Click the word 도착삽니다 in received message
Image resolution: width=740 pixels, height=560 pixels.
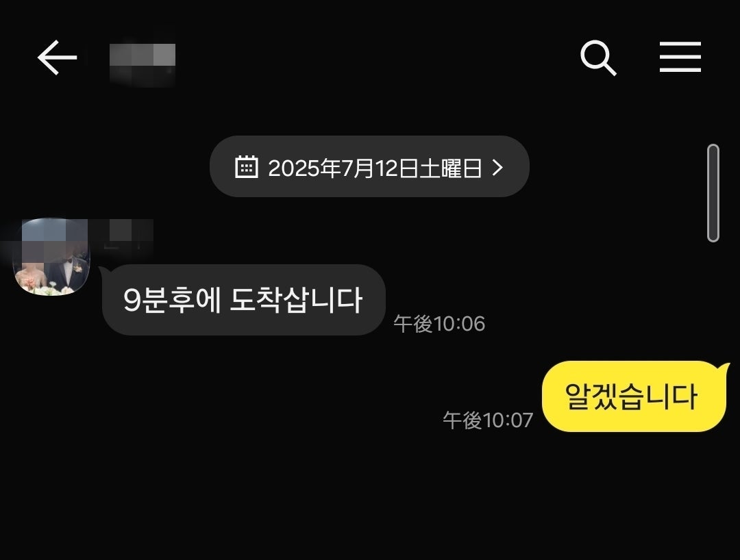296,300
